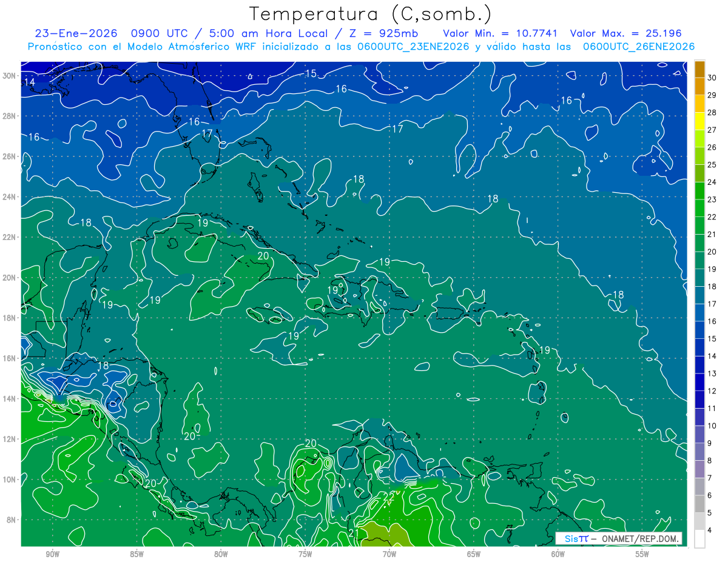The height and width of the screenshot is (562, 728).
Task: Click the '11' label on the color scale
Action: click(x=712, y=408)
